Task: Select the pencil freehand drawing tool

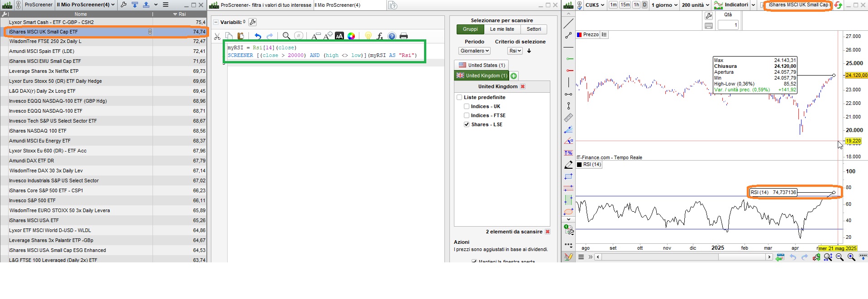Action: coord(568,165)
